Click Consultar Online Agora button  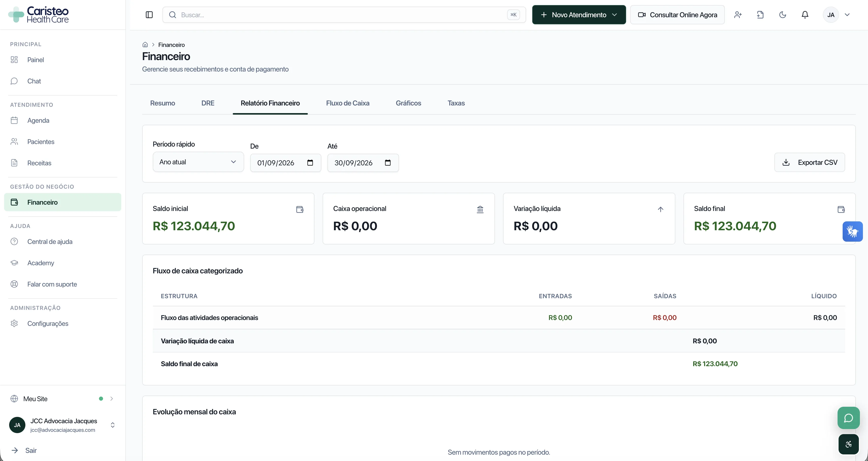(x=677, y=15)
